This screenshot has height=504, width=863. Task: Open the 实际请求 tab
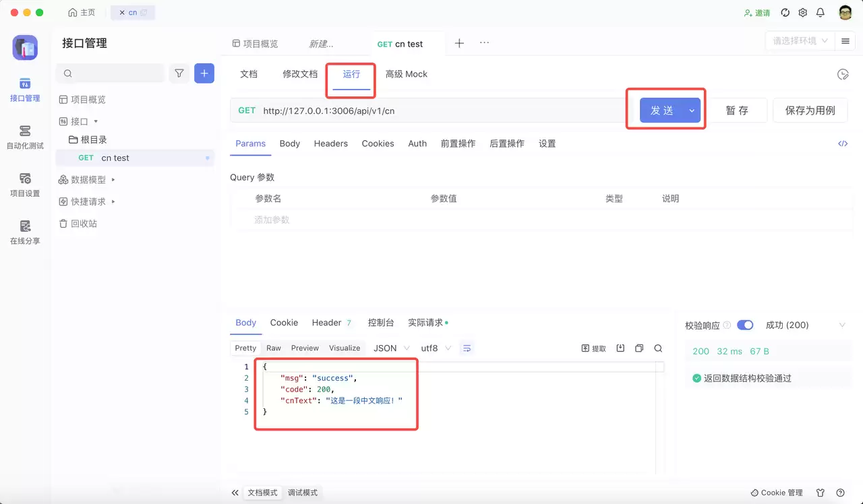[x=427, y=323]
